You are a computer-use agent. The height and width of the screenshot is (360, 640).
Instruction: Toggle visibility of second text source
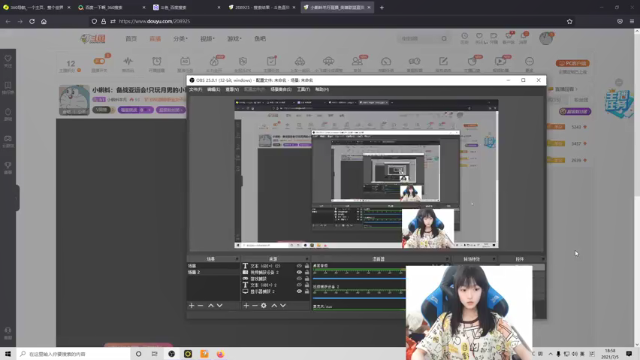[299, 285]
